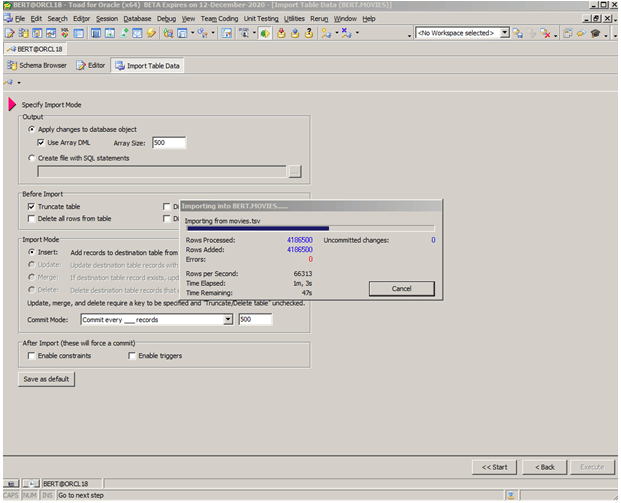The image size is (621, 503).
Task: Toggle the Use Array DML checkbox
Action: coord(40,143)
